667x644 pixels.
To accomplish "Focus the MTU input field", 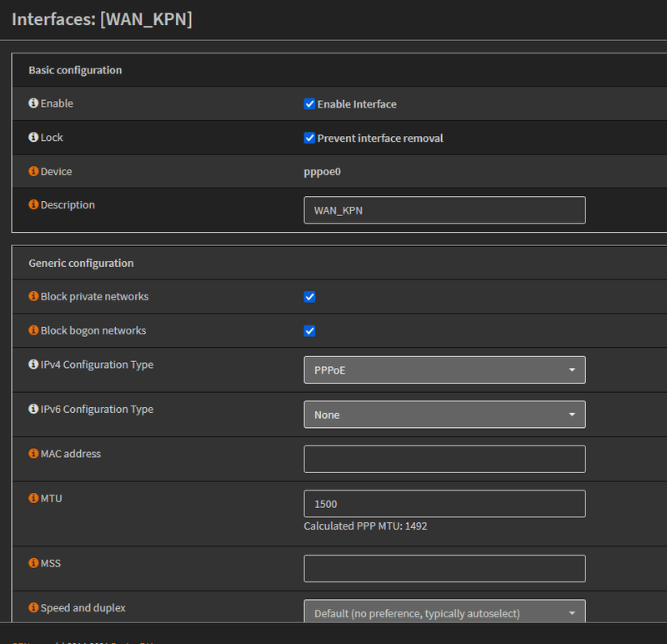I will click(x=444, y=504).
